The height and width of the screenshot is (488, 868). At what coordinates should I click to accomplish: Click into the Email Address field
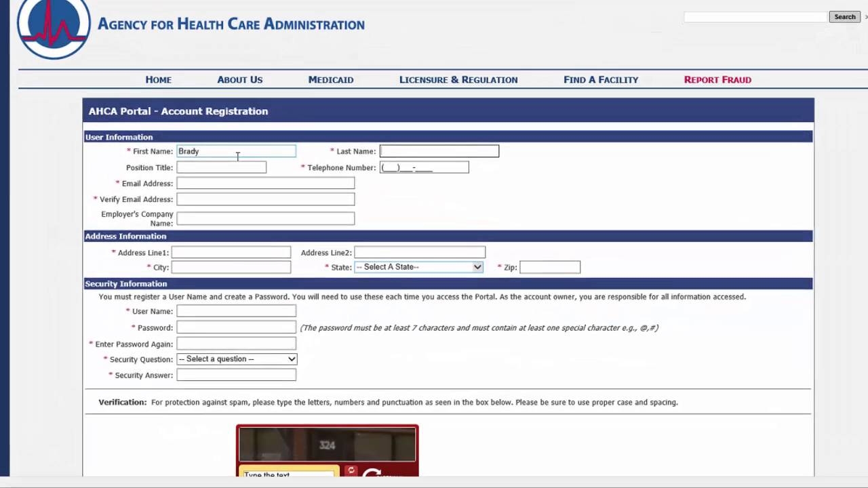(265, 183)
